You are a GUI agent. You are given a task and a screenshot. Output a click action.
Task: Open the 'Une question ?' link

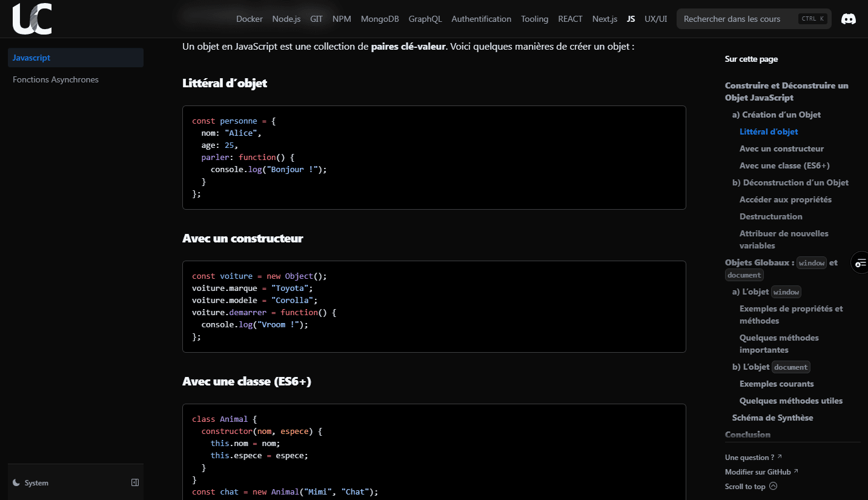pyautogui.click(x=753, y=457)
